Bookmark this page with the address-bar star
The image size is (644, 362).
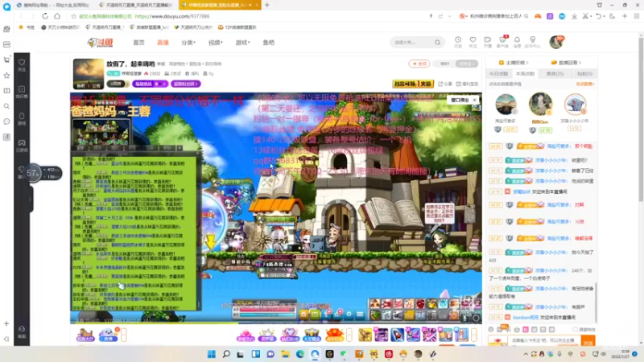(73, 16)
